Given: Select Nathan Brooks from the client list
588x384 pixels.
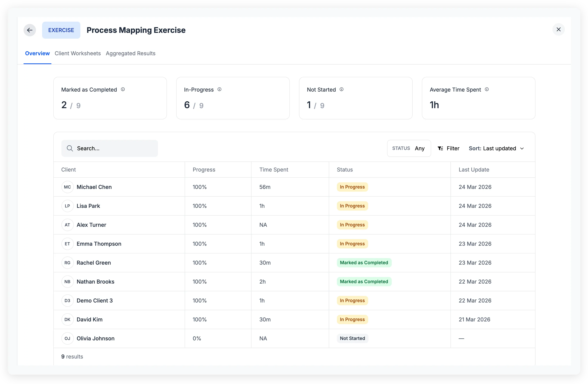Looking at the screenshot, I should pyautogui.click(x=95, y=281).
